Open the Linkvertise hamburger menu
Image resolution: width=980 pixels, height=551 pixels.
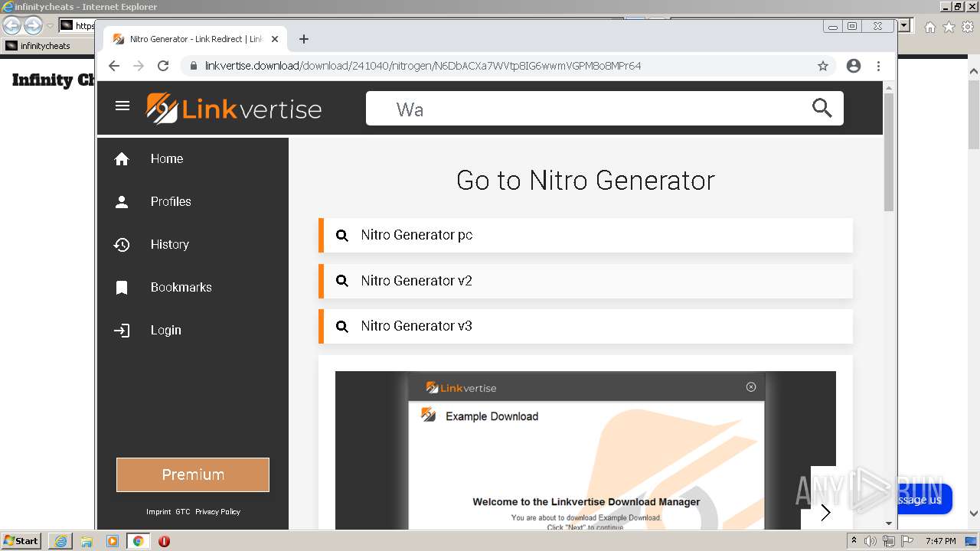tap(122, 106)
